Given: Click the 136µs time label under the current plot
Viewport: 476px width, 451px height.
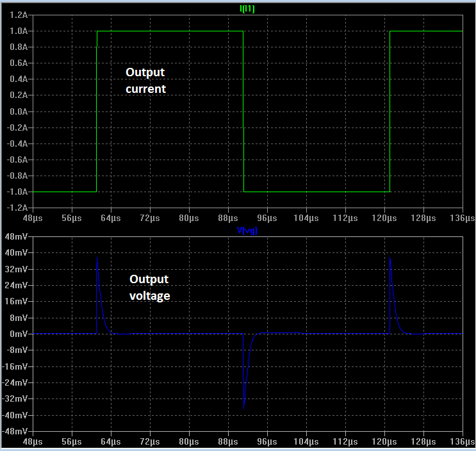Looking at the screenshot, I should click(463, 218).
